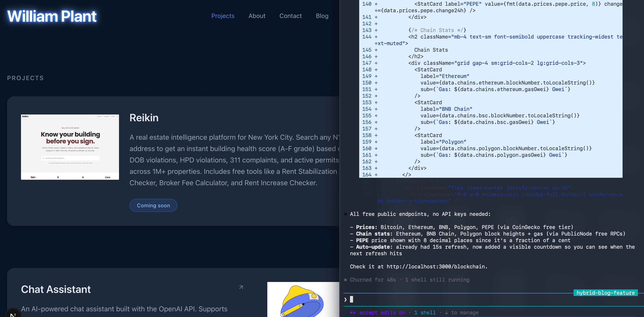
Task: Click the accept edits double-arrow icon
Action: point(353,312)
